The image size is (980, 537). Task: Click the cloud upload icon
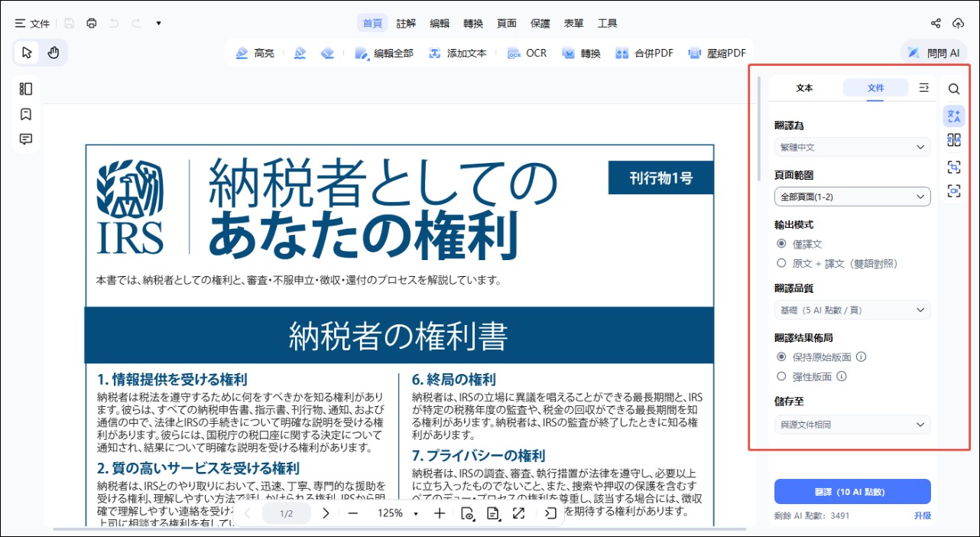(x=959, y=23)
